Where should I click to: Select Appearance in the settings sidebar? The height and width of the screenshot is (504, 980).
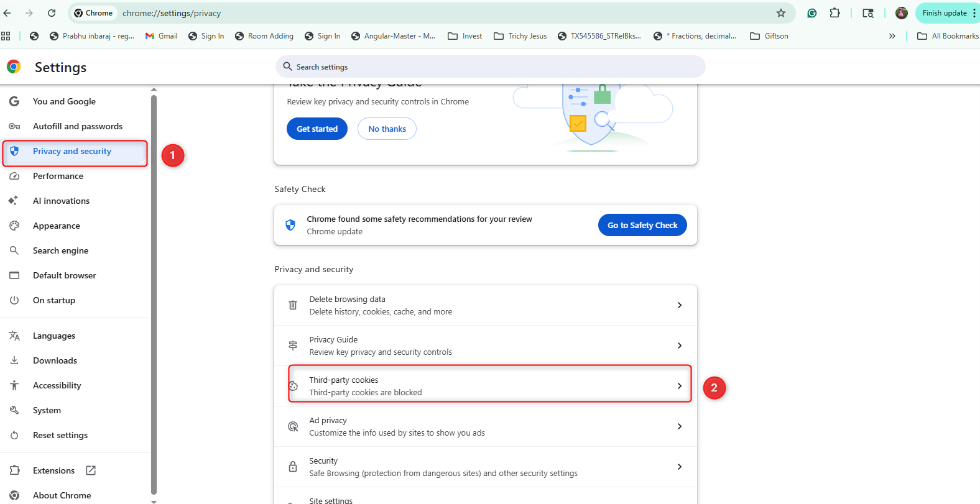pos(57,226)
